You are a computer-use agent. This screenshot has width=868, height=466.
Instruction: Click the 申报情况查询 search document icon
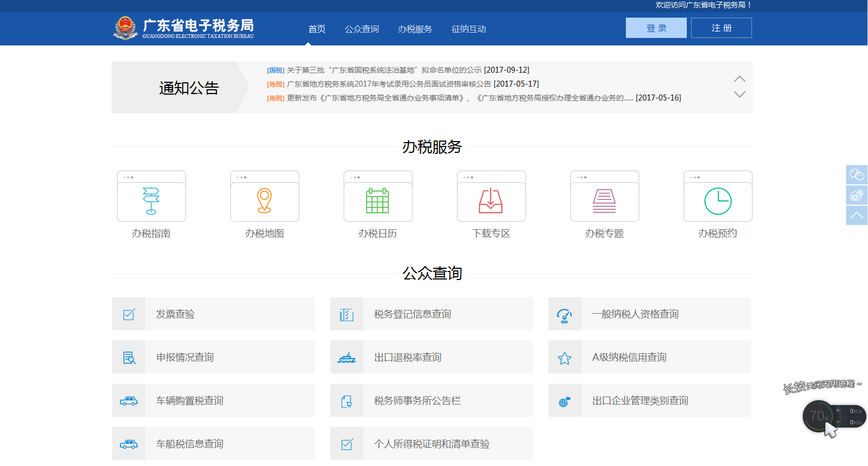click(x=129, y=358)
